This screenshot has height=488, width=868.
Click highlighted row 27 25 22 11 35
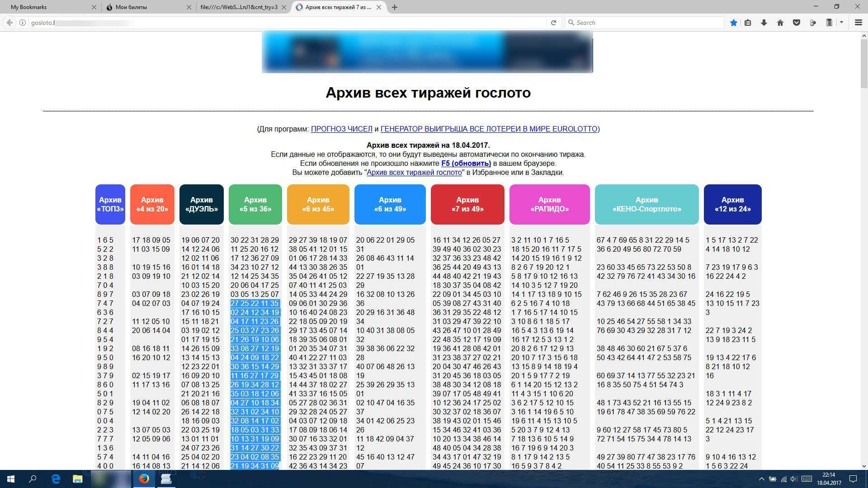tap(255, 304)
